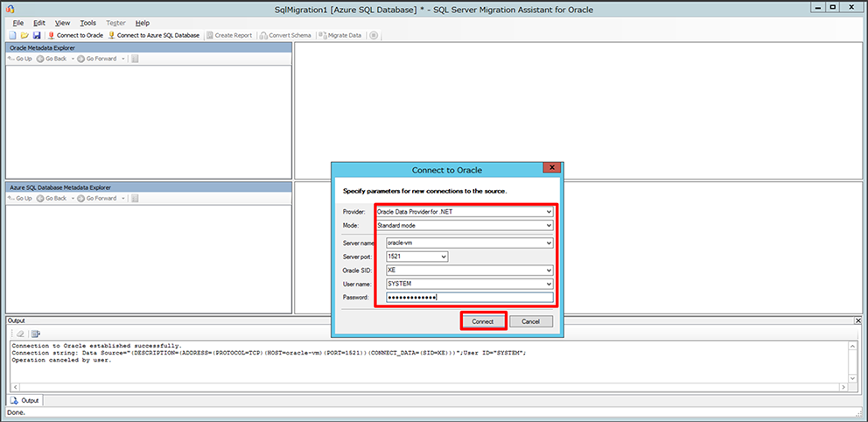Viewport: 868px width, 422px height.
Task: Click the Open Project folder icon
Action: (x=24, y=35)
